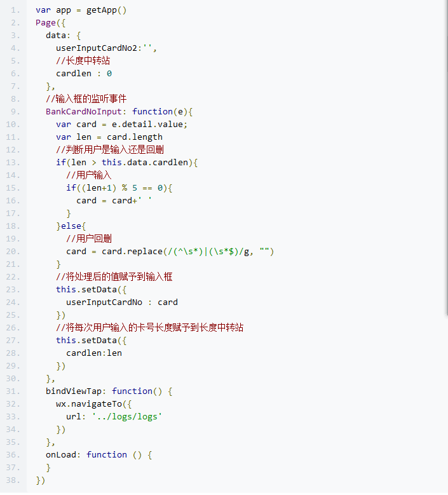The width and height of the screenshot is (448, 495).
Task: Click the cardlen : 0 declaration
Action: (84, 74)
